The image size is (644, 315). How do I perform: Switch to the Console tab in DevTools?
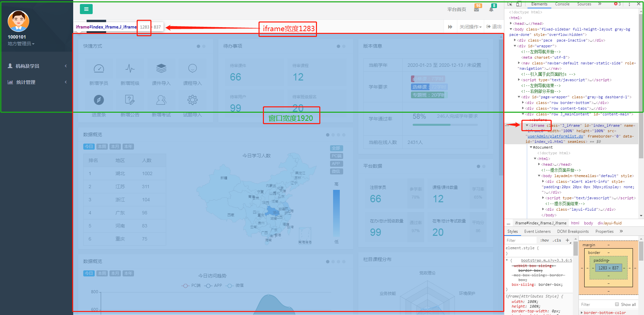pyautogui.click(x=562, y=4)
